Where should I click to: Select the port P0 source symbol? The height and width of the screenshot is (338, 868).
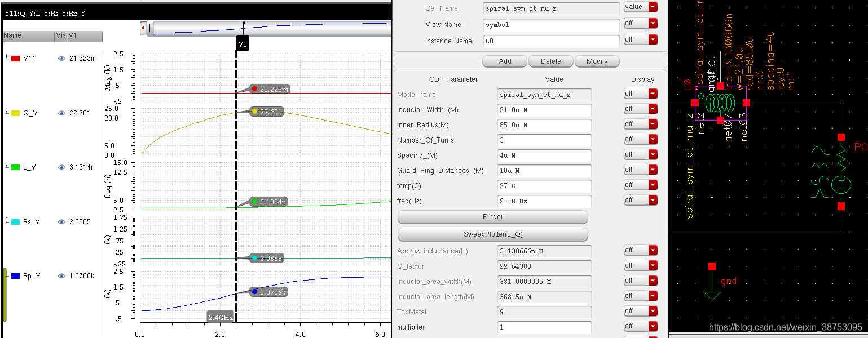pos(841,184)
